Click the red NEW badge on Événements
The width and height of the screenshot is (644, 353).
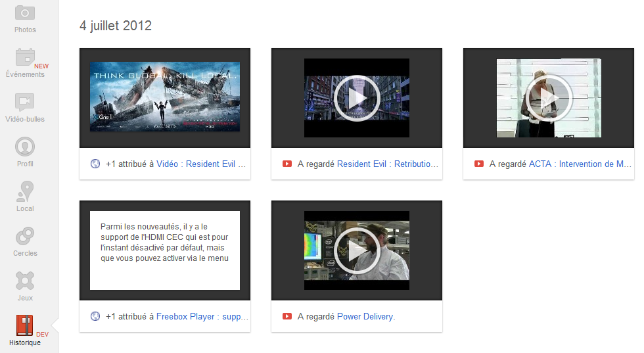(41, 66)
